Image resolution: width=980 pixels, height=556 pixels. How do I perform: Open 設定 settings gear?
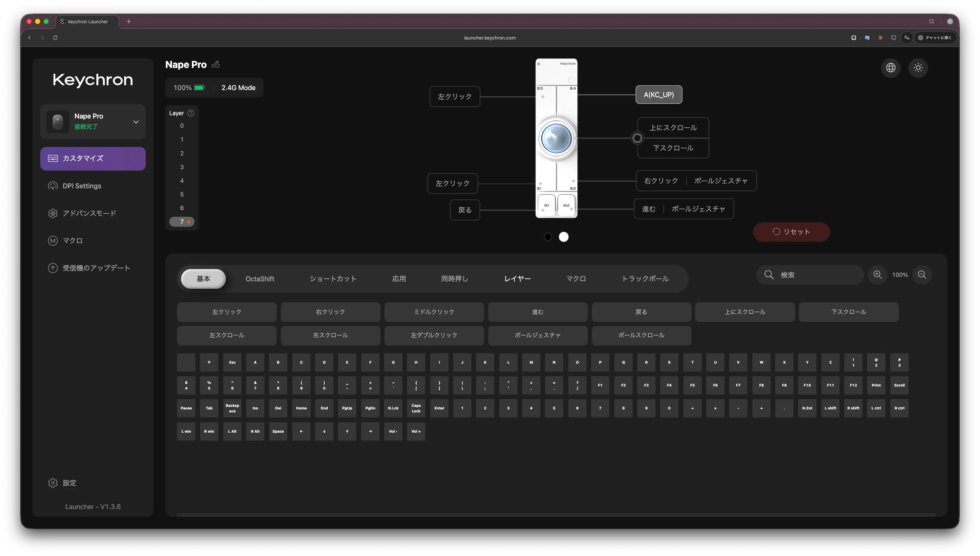click(62, 483)
